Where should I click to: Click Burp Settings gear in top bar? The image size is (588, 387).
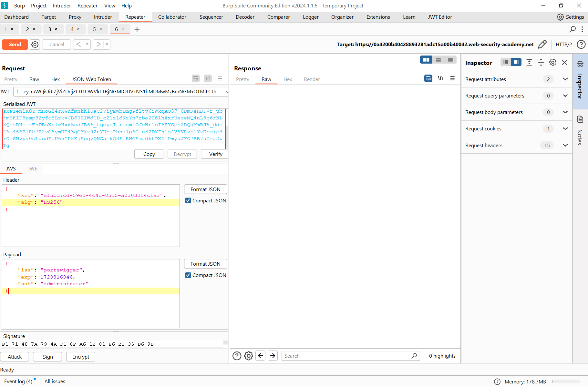(x=561, y=17)
